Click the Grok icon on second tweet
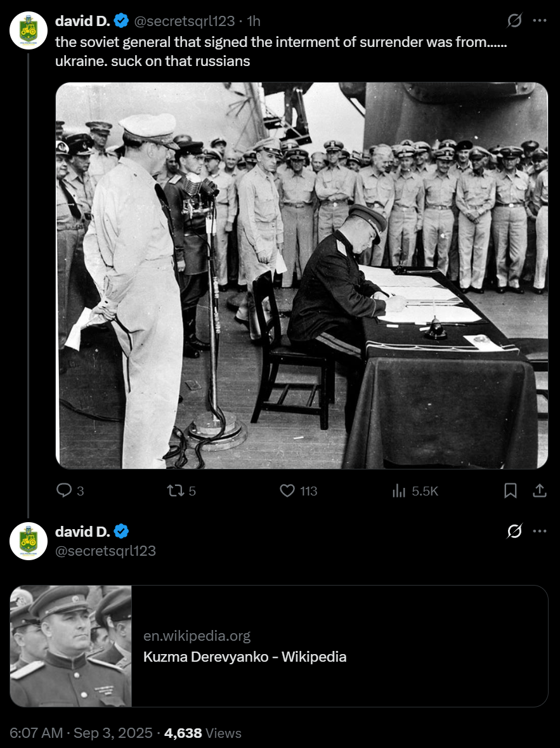Image resolution: width=560 pixels, height=748 pixels. coord(514,531)
